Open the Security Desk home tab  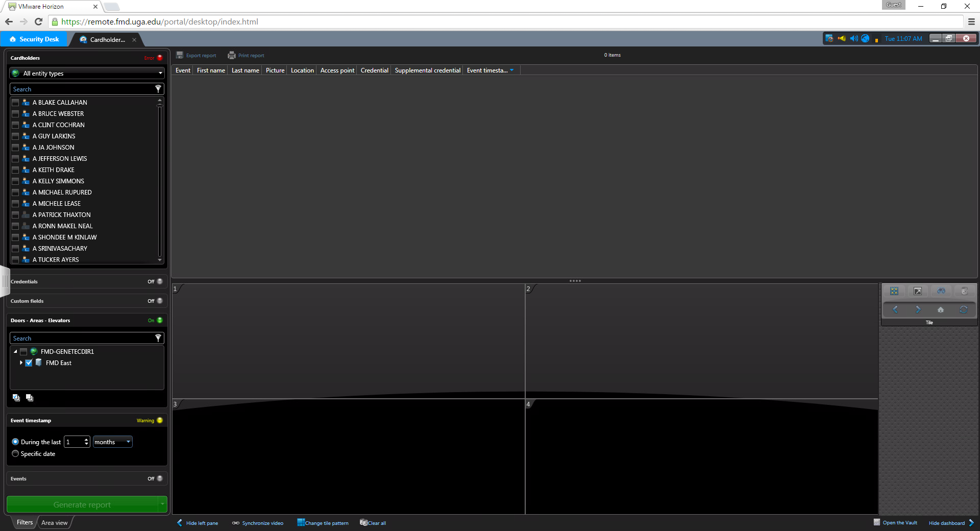point(34,39)
